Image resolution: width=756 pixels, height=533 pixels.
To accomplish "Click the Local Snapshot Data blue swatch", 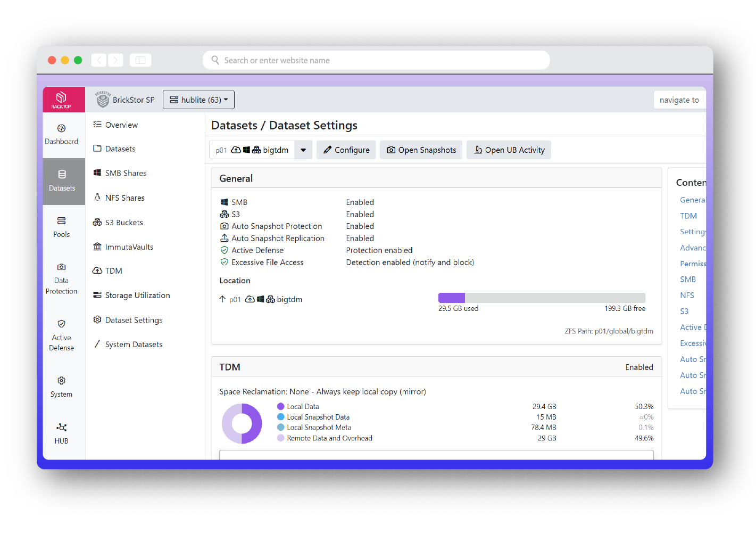I will 280,417.
